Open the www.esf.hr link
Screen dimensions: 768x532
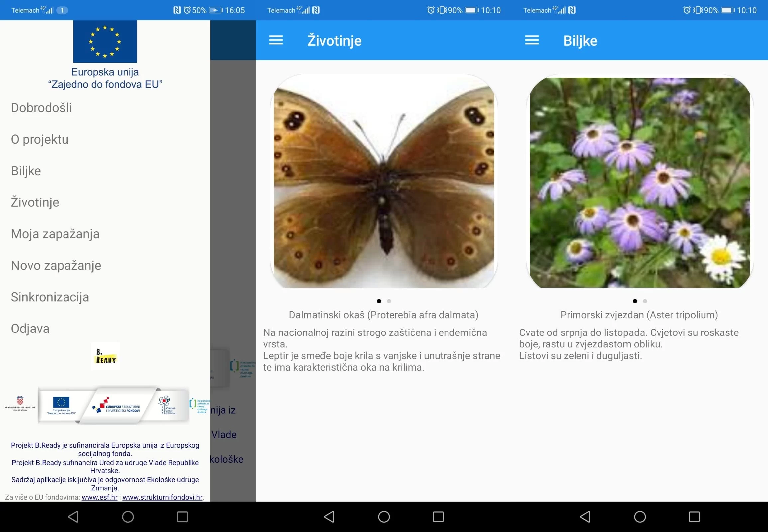(x=99, y=497)
